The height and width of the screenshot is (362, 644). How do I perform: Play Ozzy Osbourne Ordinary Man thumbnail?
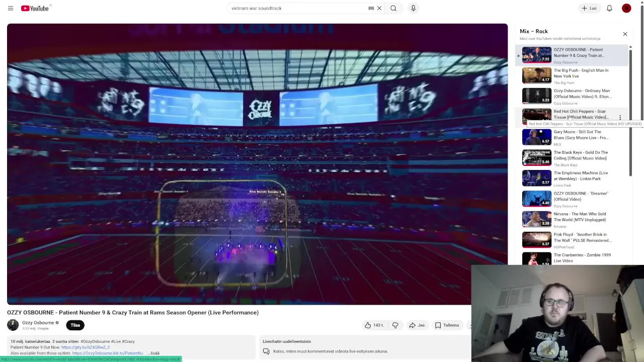point(536,96)
